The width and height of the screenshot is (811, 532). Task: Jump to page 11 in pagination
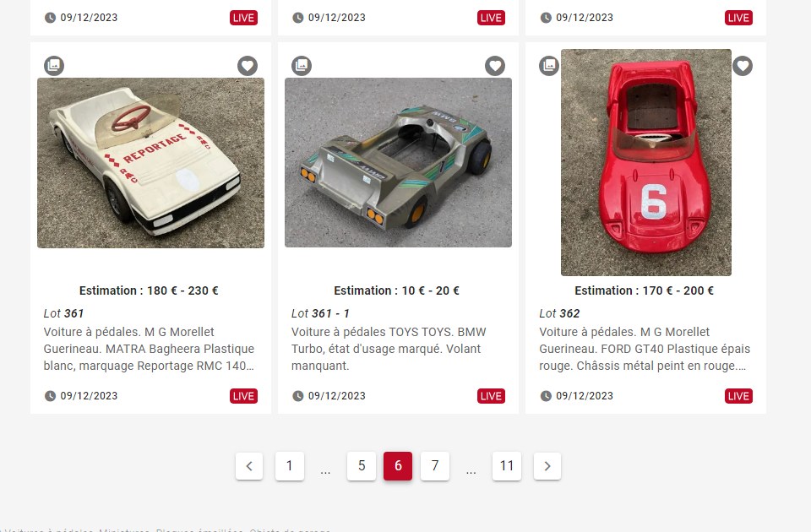507,466
